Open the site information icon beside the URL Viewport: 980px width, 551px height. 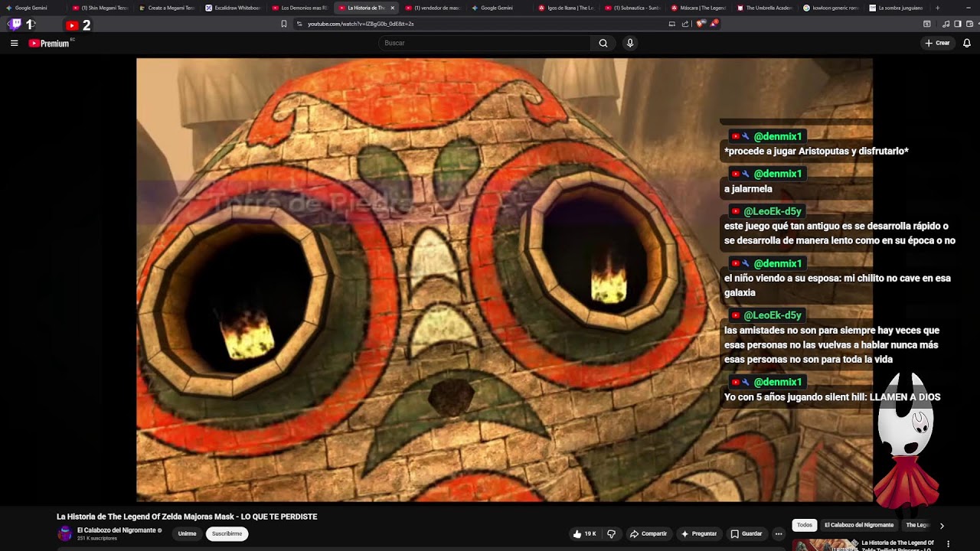(x=299, y=24)
